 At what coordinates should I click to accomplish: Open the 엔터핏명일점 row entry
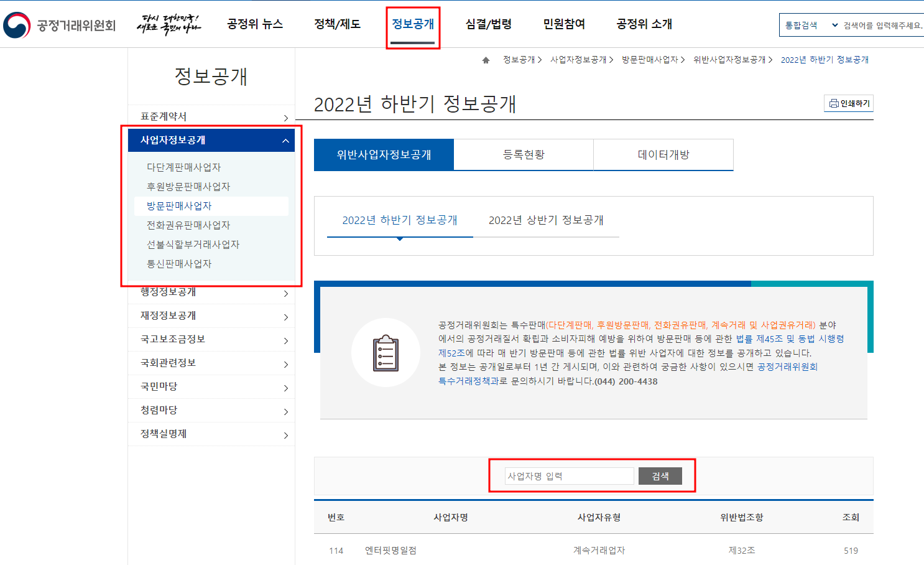[x=390, y=551]
